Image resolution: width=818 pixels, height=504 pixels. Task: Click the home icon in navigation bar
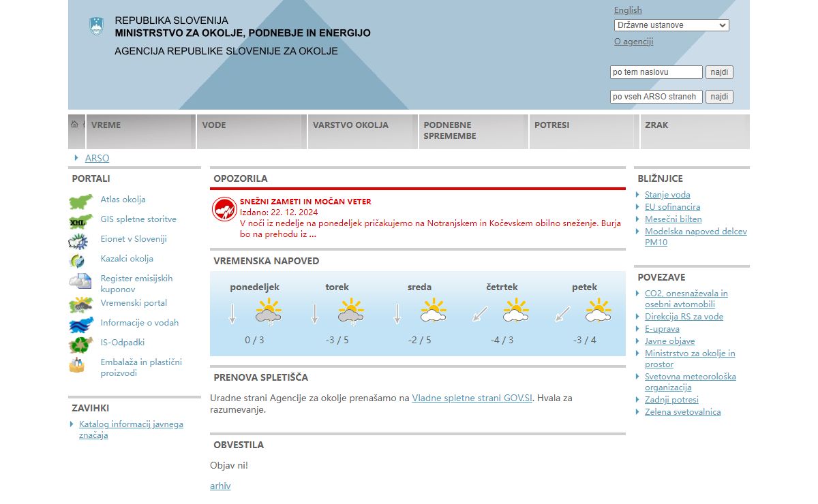click(74, 124)
